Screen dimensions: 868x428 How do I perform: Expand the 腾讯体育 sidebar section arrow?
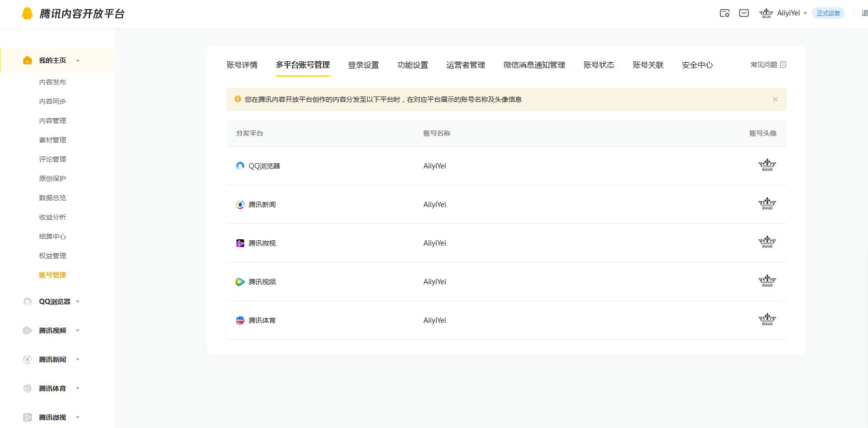pos(78,389)
